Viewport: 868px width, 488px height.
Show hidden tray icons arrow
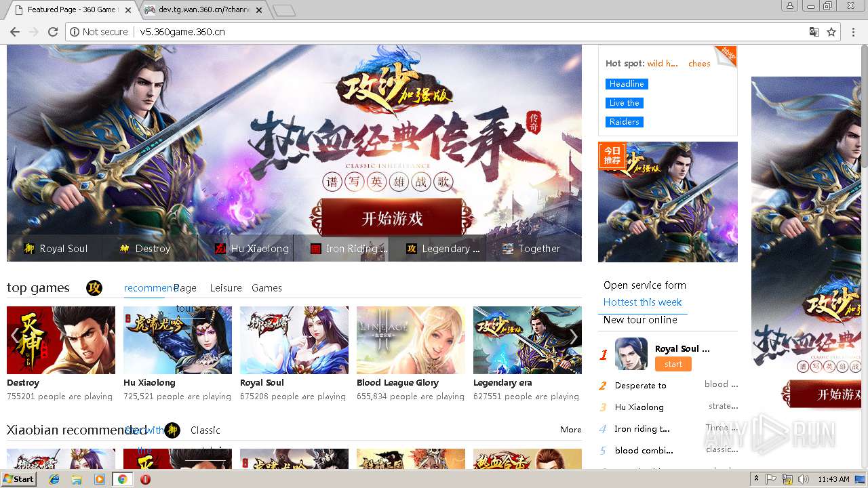pyautogui.click(x=757, y=479)
